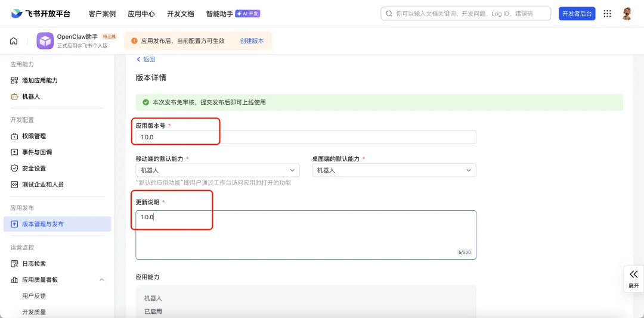
Task: Click the OpenClaw助手 app name
Action: pos(78,36)
